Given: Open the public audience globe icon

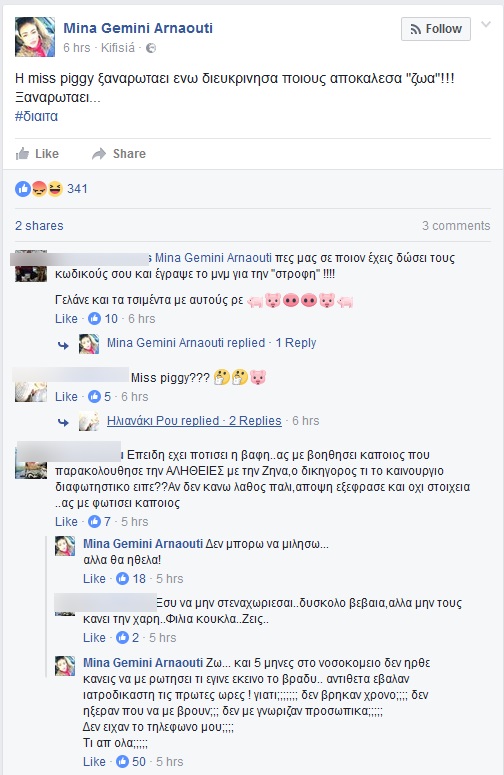Looking at the screenshot, I should 151,48.
